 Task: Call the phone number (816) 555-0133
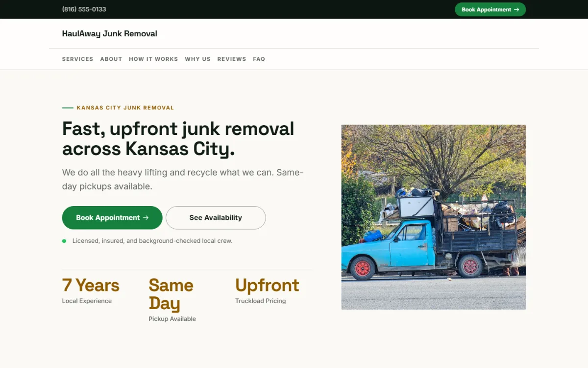84,9
